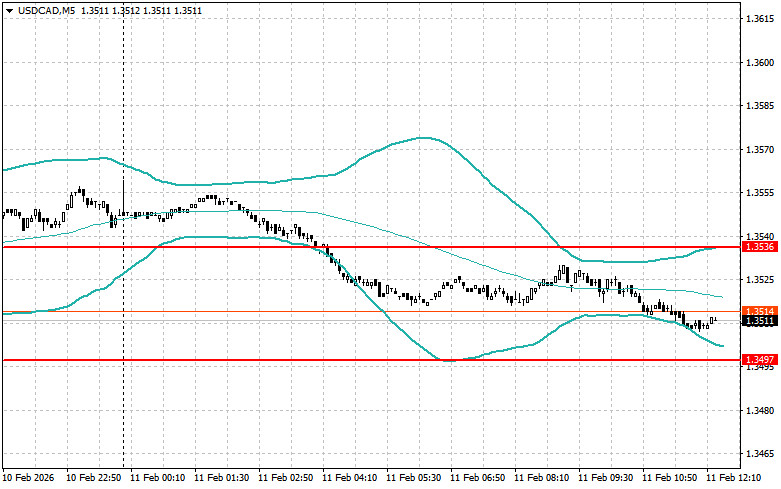
Task: Click the 11 Feb 05:30 time label
Action: [416, 478]
